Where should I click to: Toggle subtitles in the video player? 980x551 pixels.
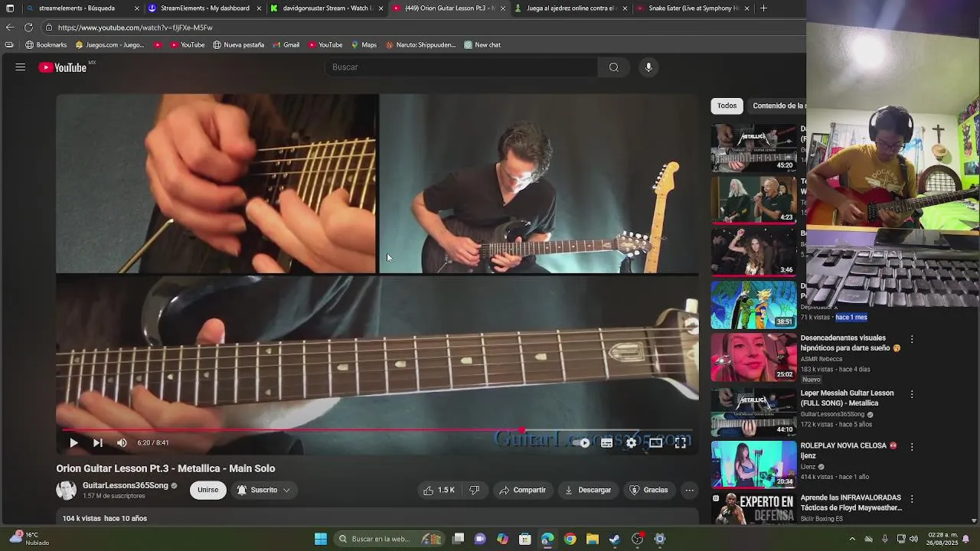click(606, 442)
